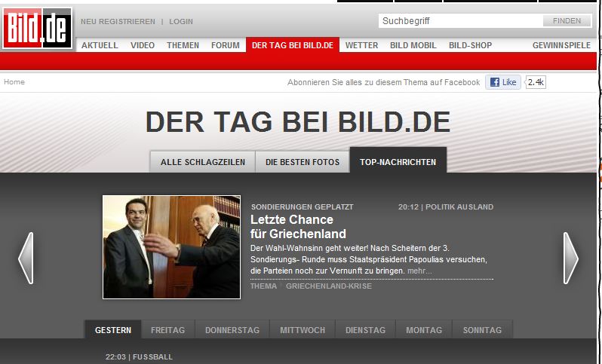Viewport: 602px width, 364px height.
Task: Select the DONNERSTAG day tab
Action: point(232,329)
